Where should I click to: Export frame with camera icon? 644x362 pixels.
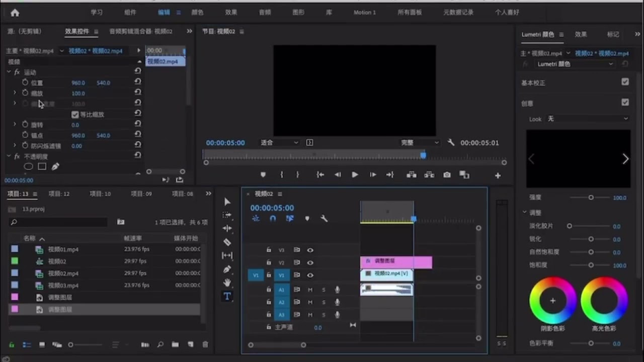point(447,174)
